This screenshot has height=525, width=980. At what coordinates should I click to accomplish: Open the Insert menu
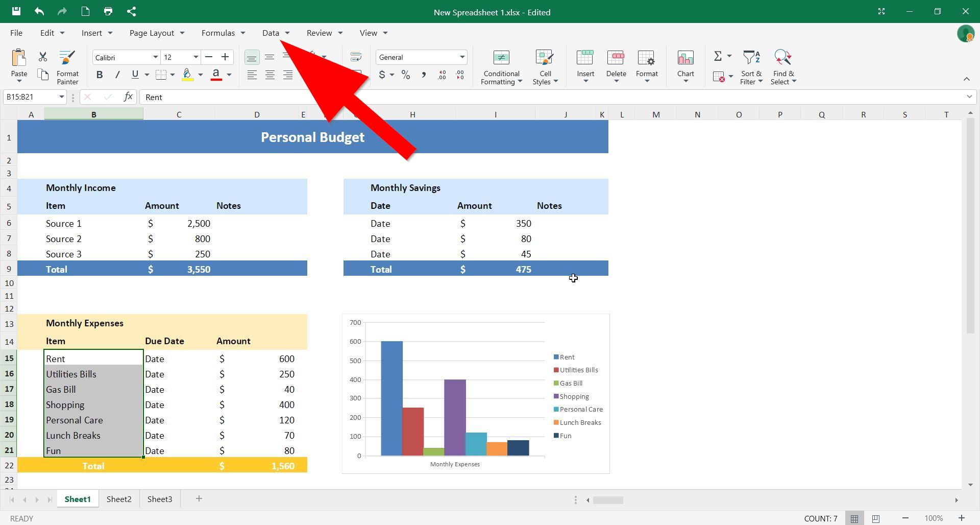(97, 33)
